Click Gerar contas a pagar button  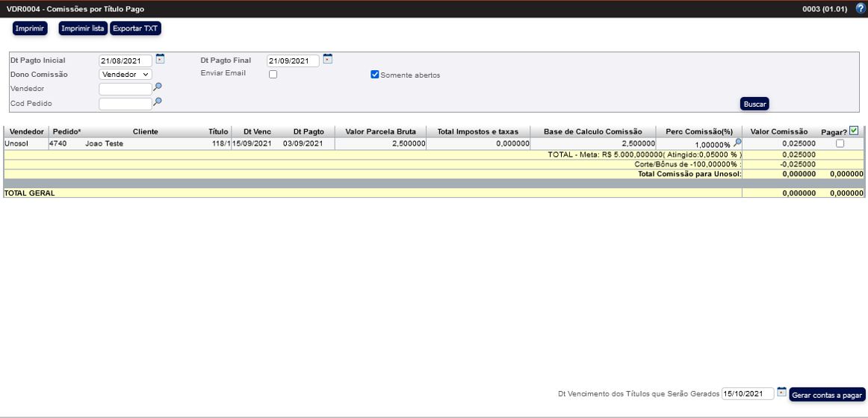[827, 395]
